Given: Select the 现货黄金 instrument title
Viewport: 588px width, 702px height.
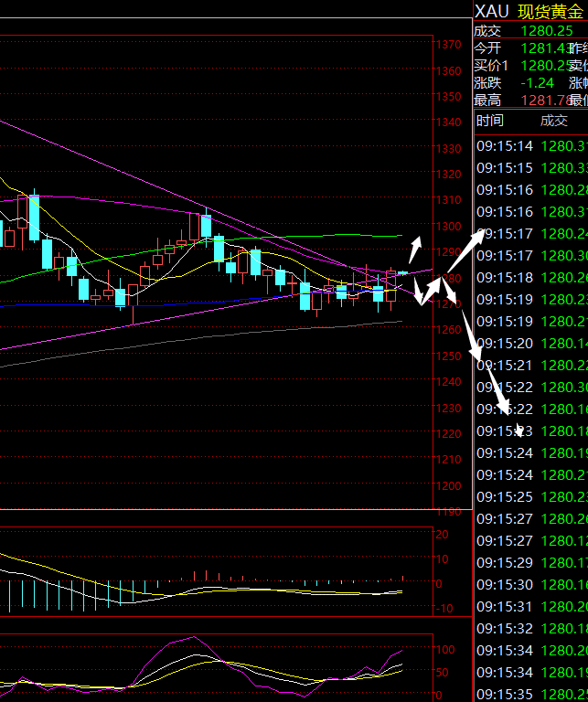Looking at the screenshot, I should pos(551,11).
